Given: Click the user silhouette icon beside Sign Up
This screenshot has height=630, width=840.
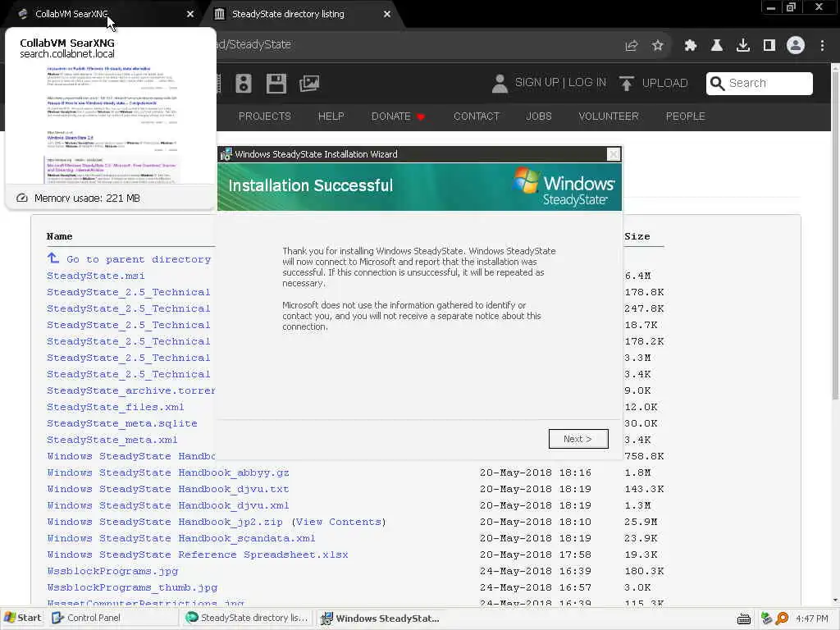Looking at the screenshot, I should [500, 84].
